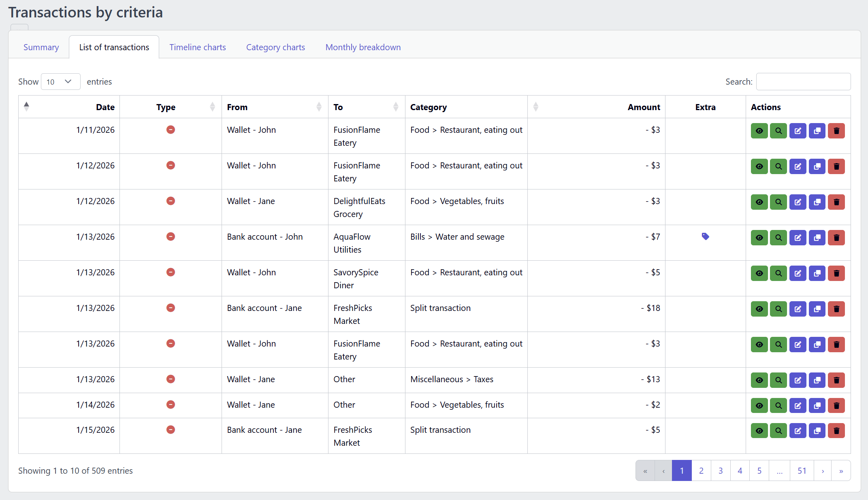
Task: Open magnifier for SavorySpice Diner transaction
Action: 778,273
